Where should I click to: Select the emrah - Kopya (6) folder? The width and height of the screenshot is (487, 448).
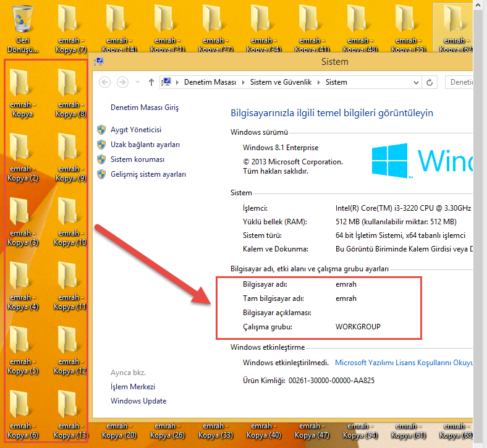22,415
